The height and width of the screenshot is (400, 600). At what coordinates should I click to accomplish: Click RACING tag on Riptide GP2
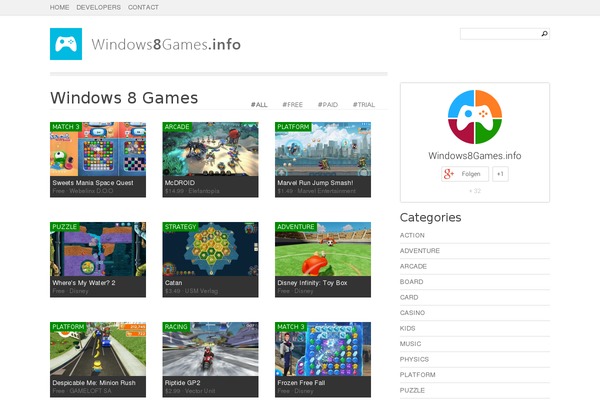(x=176, y=327)
